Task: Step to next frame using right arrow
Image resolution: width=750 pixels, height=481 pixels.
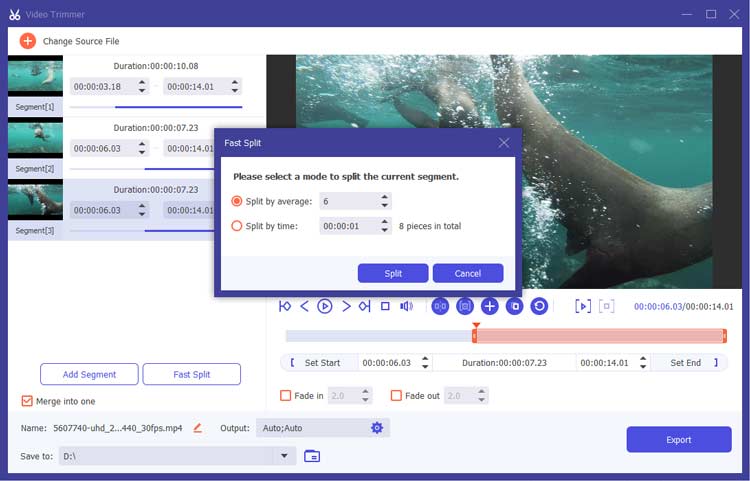Action: tap(346, 306)
